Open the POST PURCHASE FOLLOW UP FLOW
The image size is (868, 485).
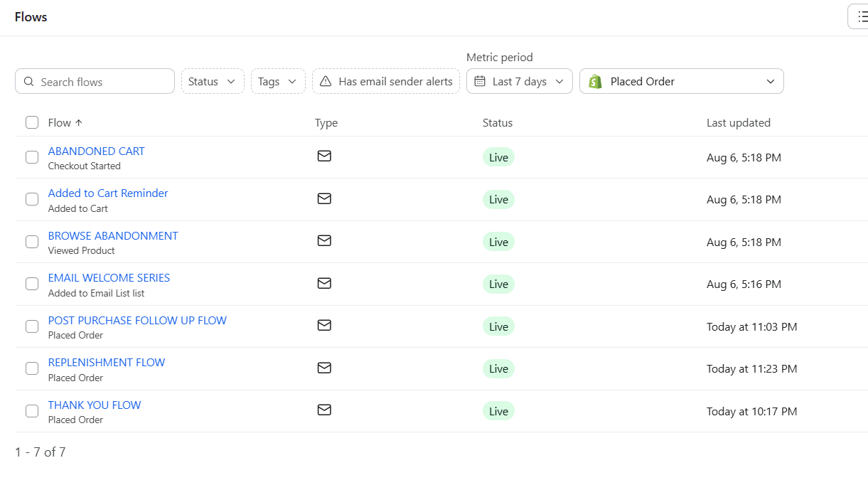(137, 320)
